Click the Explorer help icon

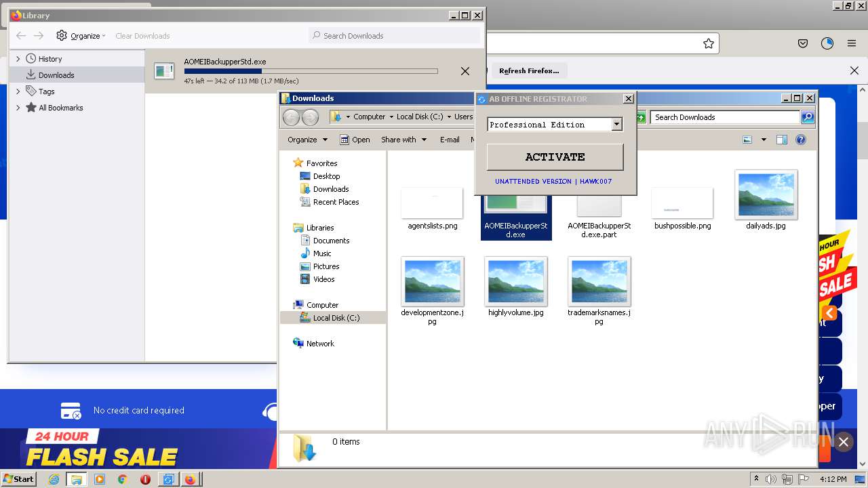[801, 140]
